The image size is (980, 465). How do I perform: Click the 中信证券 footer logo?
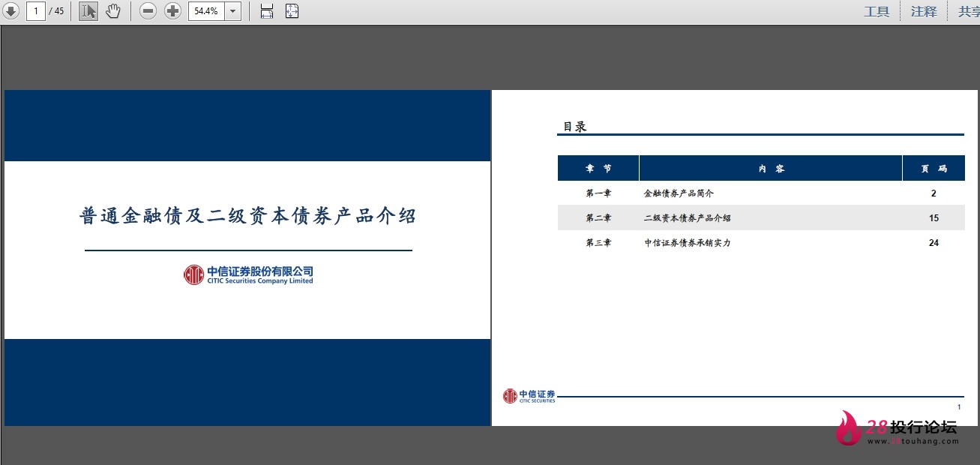pyautogui.click(x=529, y=396)
